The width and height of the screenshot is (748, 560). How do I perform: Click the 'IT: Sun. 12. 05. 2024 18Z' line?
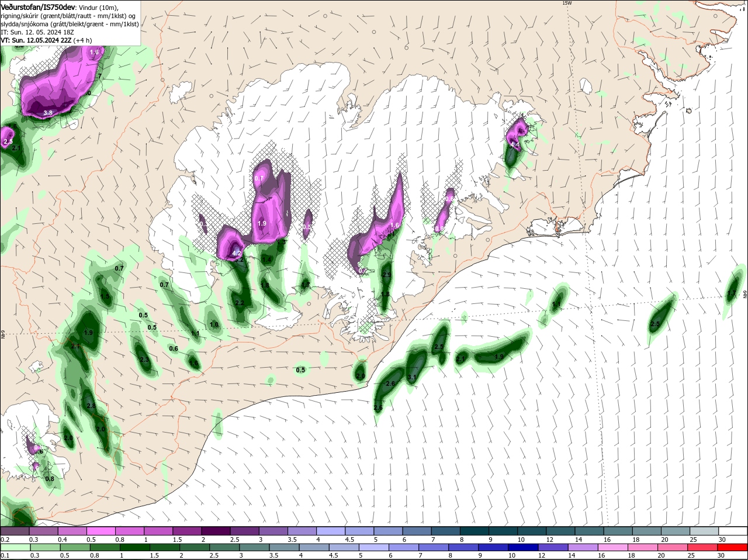(36, 32)
